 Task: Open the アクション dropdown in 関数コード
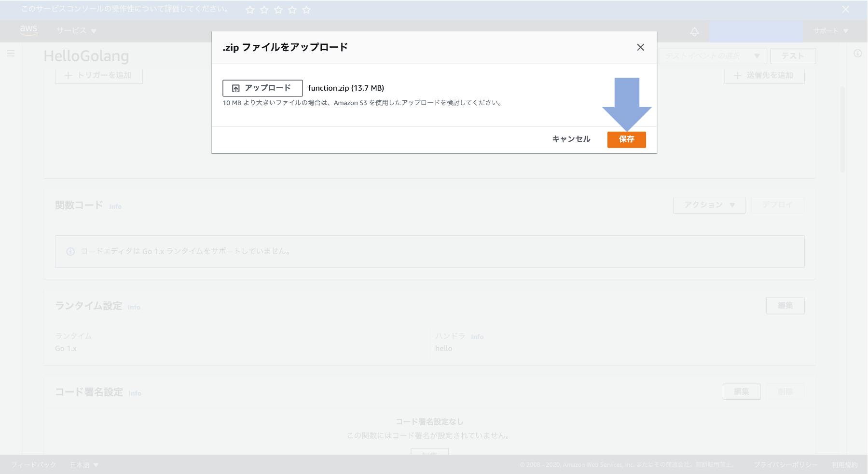point(709,205)
